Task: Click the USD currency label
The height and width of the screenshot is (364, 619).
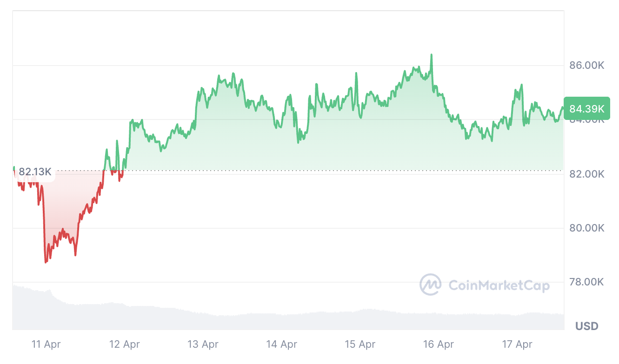Action: point(587,326)
